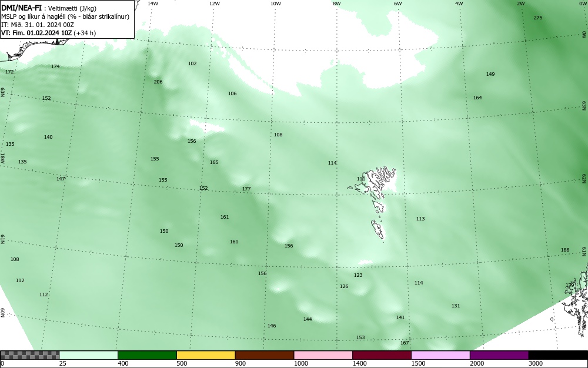Click the 62N latitude label
Screen dimensions: 588x368
point(584,178)
